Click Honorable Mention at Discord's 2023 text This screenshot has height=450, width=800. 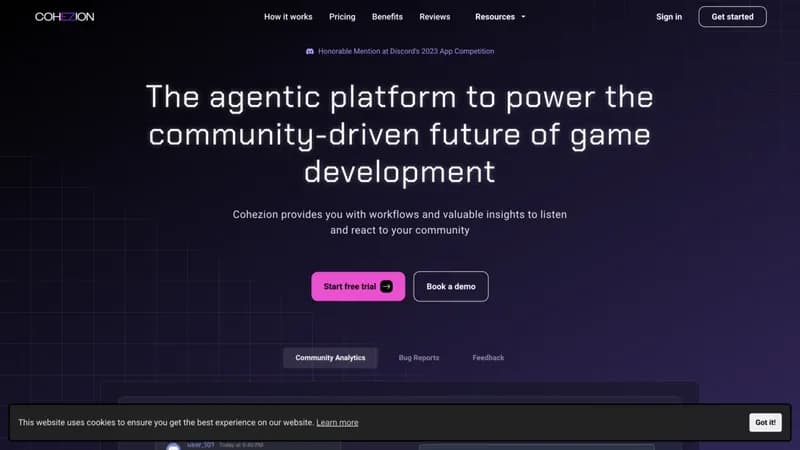coord(406,51)
